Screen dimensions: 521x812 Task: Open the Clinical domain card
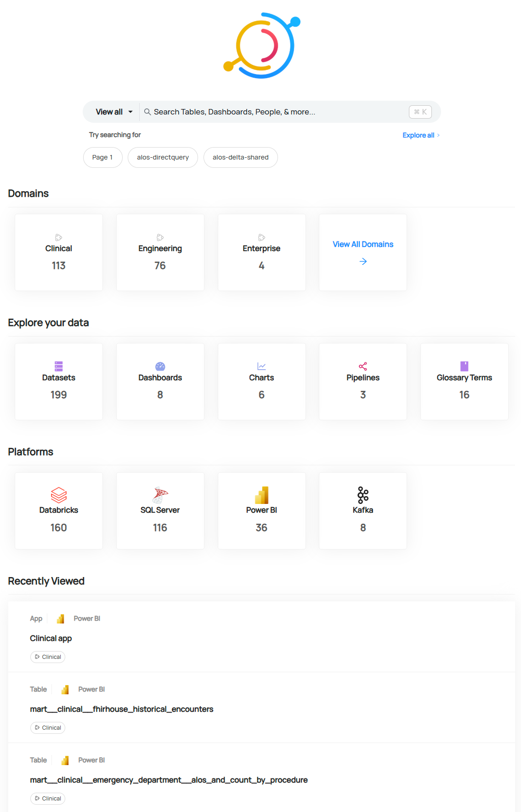point(59,252)
